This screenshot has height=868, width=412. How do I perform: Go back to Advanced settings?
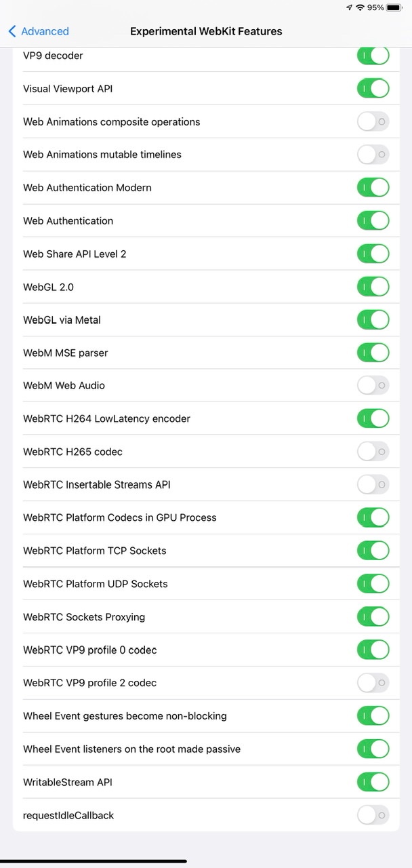pos(45,31)
